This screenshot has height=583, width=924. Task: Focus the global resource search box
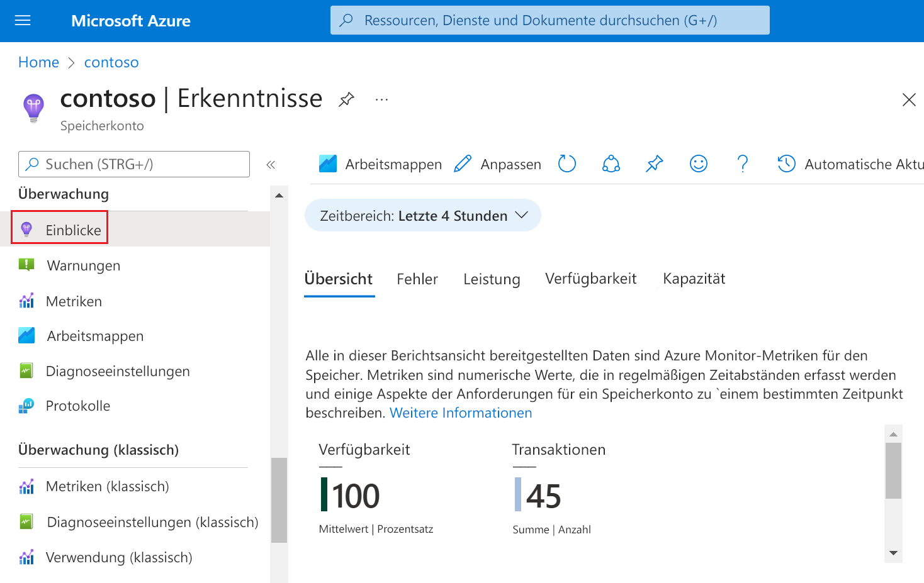click(x=549, y=20)
